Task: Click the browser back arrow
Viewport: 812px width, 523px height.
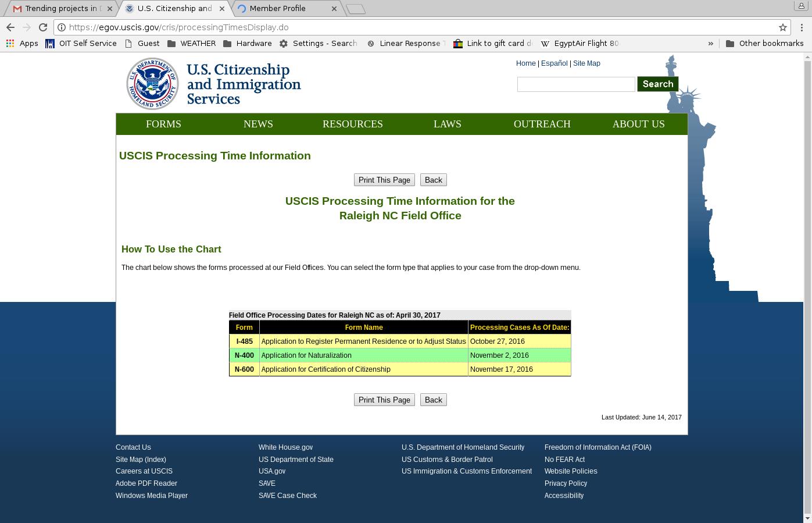Action: point(10,27)
